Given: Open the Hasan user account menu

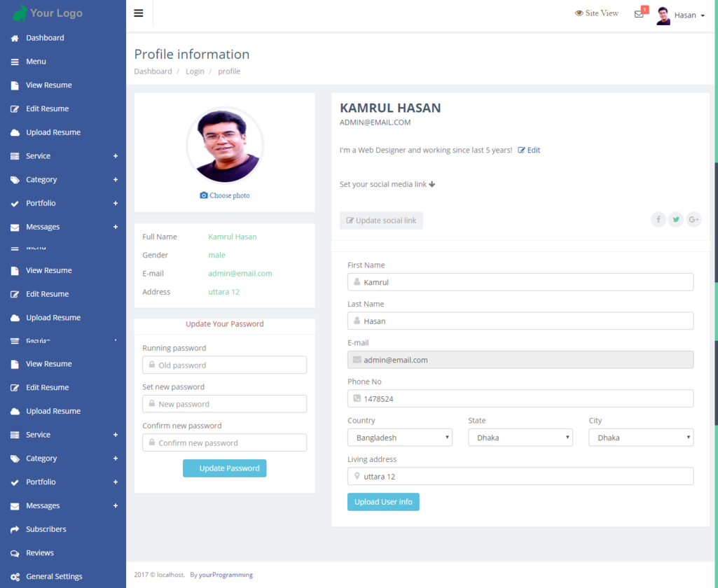Looking at the screenshot, I should click(682, 15).
